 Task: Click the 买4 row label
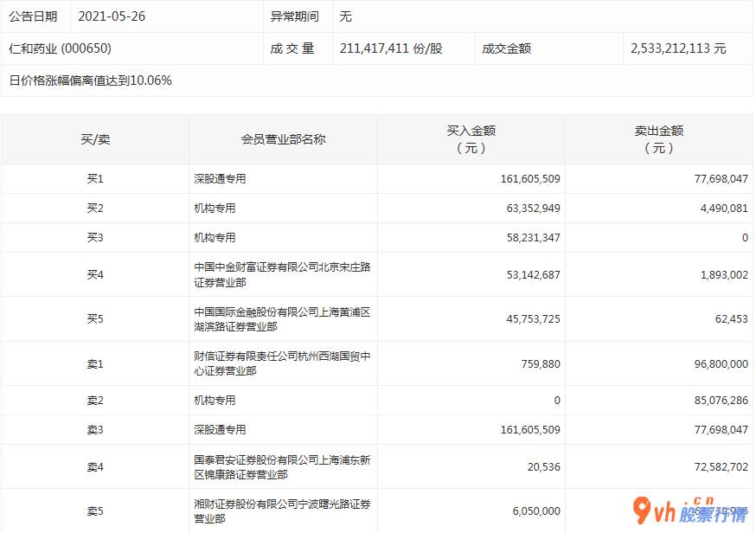(x=95, y=275)
